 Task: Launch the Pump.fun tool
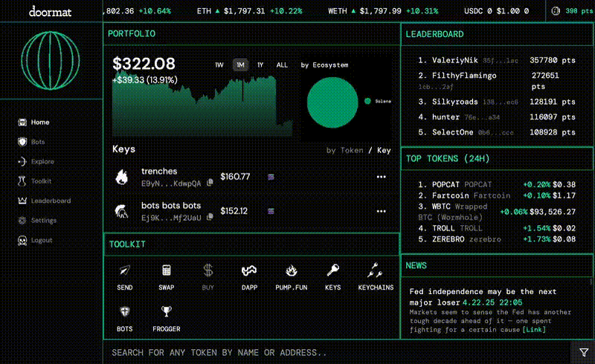click(x=292, y=275)
